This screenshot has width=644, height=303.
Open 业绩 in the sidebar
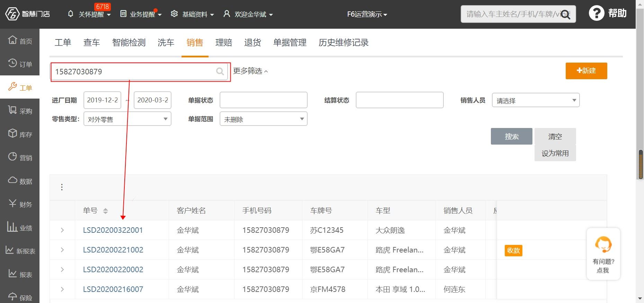click(x=20, y=228)
